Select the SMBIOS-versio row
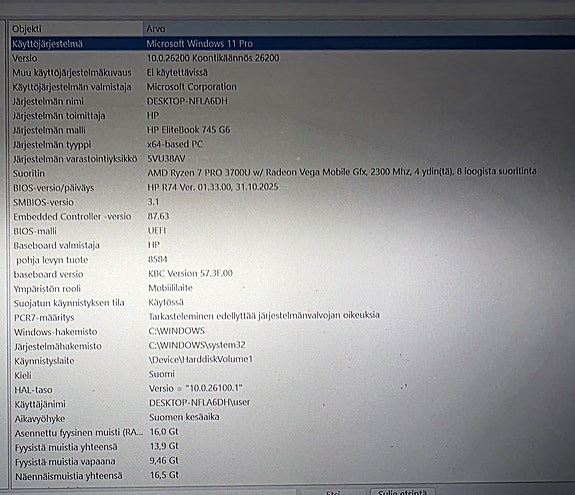The width and height of the screenshot is (575, 495). click(x=293, y=202)
